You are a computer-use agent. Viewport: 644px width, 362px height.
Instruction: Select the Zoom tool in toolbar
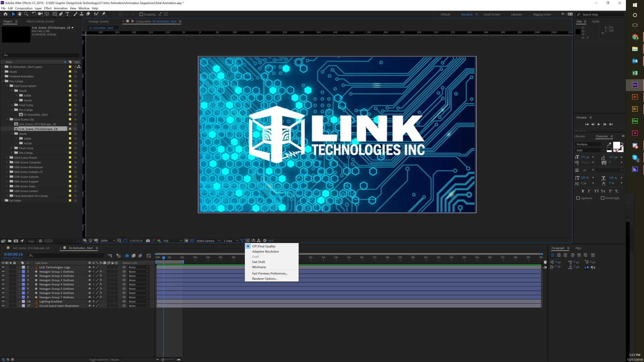[x=26, y=14]
